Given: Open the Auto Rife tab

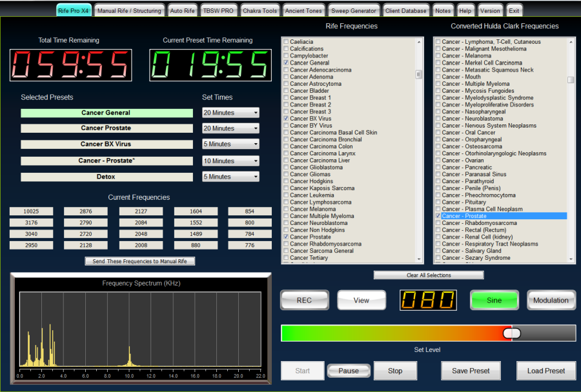Looking at the screenshot, I should (x=182, y=10).
